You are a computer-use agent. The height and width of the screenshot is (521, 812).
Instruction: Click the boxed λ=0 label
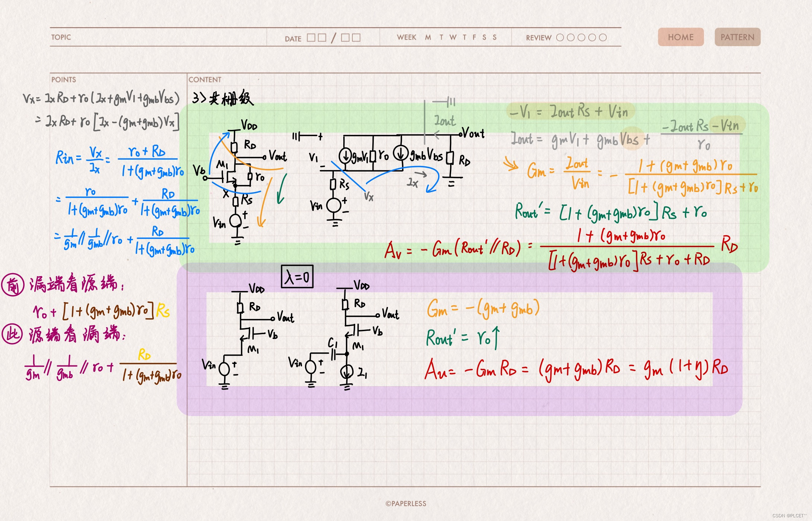click(x=297, y=277)
